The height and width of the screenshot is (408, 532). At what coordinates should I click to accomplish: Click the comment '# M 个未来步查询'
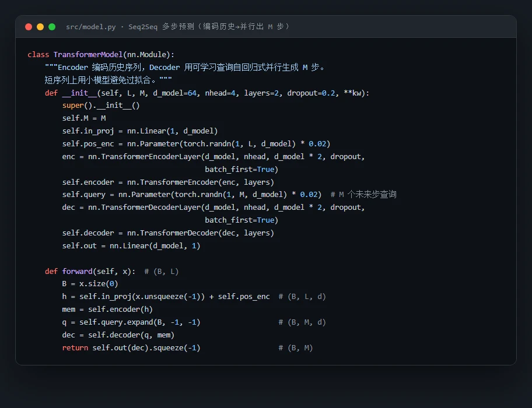coord(363,195)
